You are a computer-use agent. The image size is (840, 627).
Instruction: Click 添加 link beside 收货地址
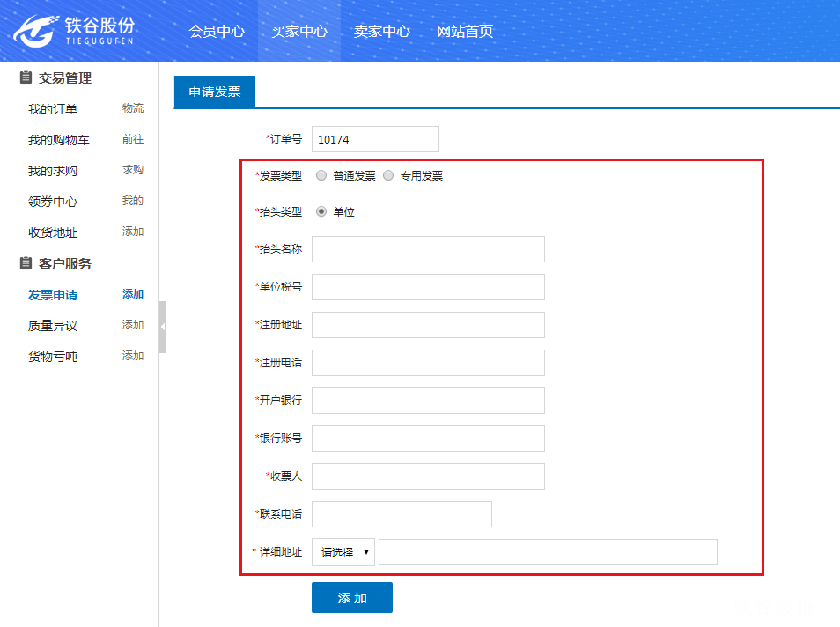[133, 232]
